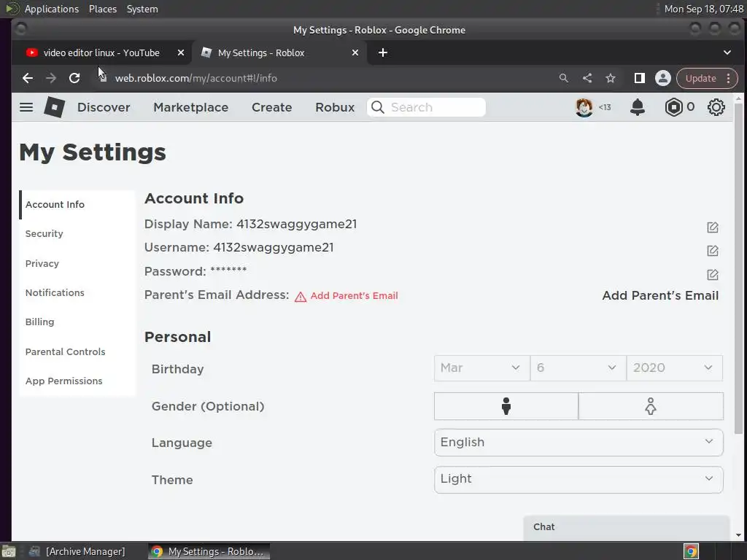Go forward in Chrome
Screen dimensions: 747x560
[x=51, y=78]
